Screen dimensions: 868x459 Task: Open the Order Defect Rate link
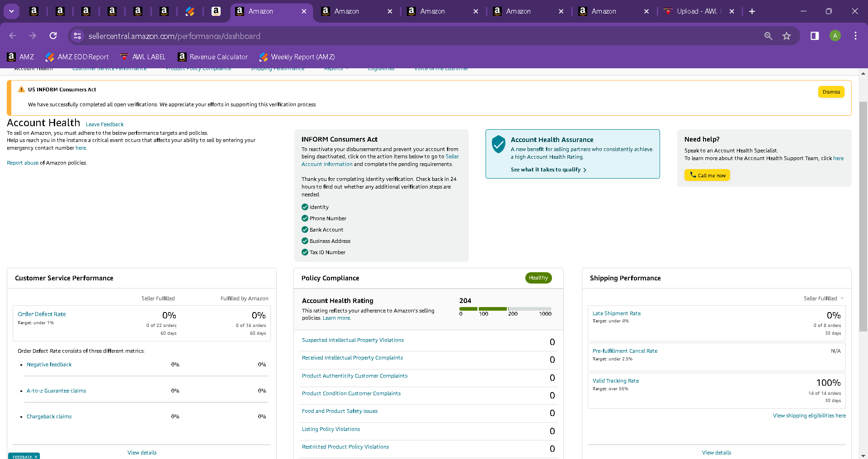point(42,314)
